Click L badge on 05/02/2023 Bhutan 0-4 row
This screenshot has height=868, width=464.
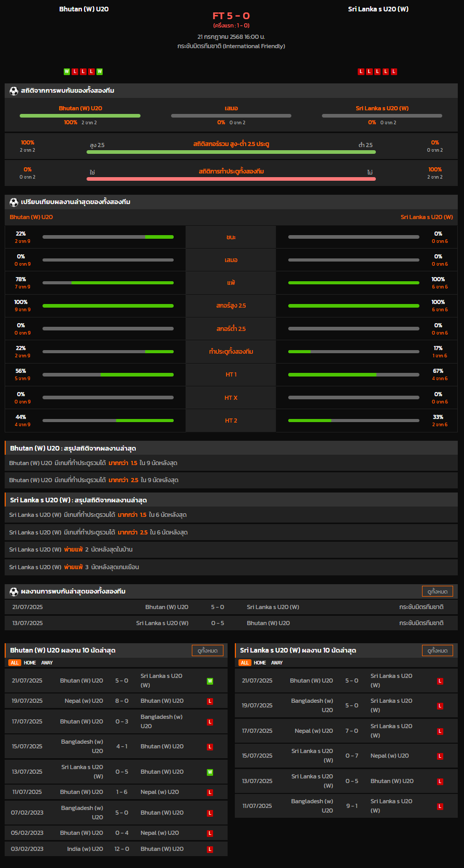pos(210,833)
